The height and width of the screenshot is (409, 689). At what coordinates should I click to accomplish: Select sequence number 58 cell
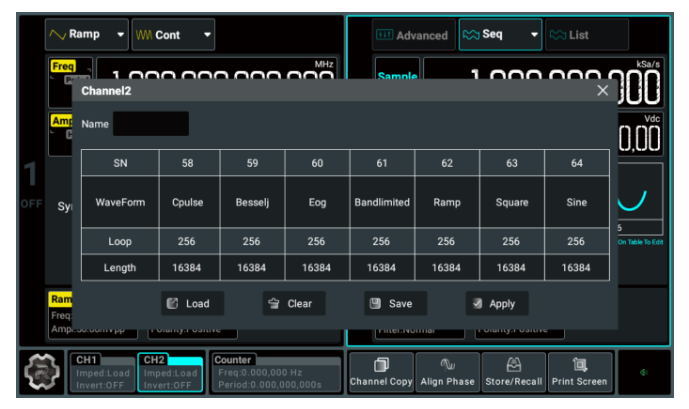(x=187, y=163)
